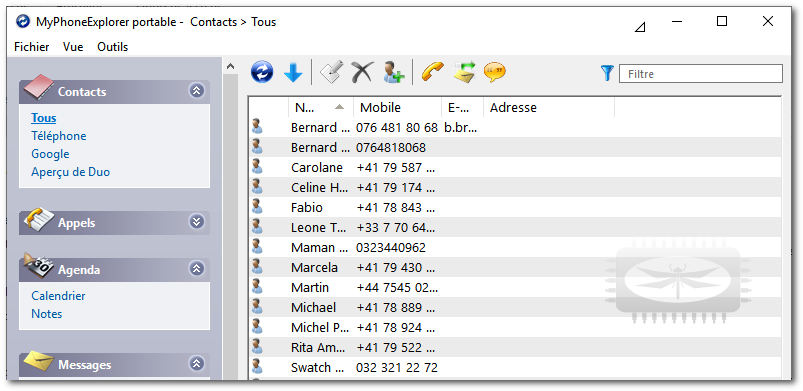The height and width of the screenshot is (391, 803).
Task: Click the person icon beside Carolane
Action: pos(257,167)
